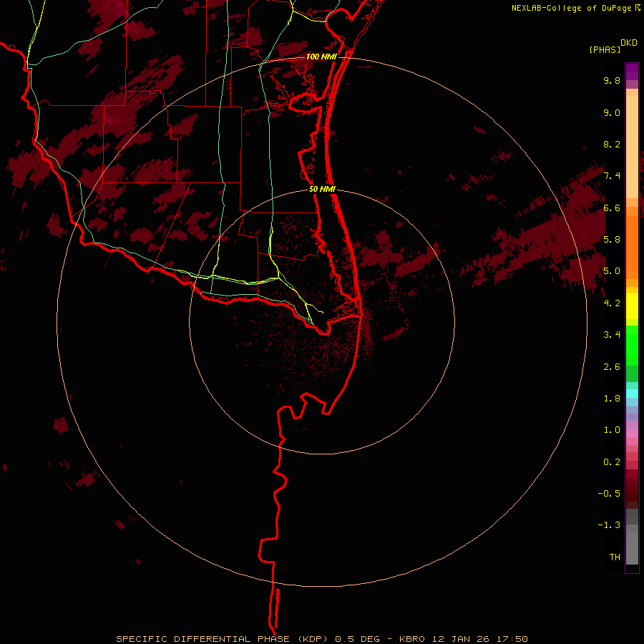Viewport: 644px width, 644px height.
Task: Click the purple top segment of color bar
Action: point(632,72)
